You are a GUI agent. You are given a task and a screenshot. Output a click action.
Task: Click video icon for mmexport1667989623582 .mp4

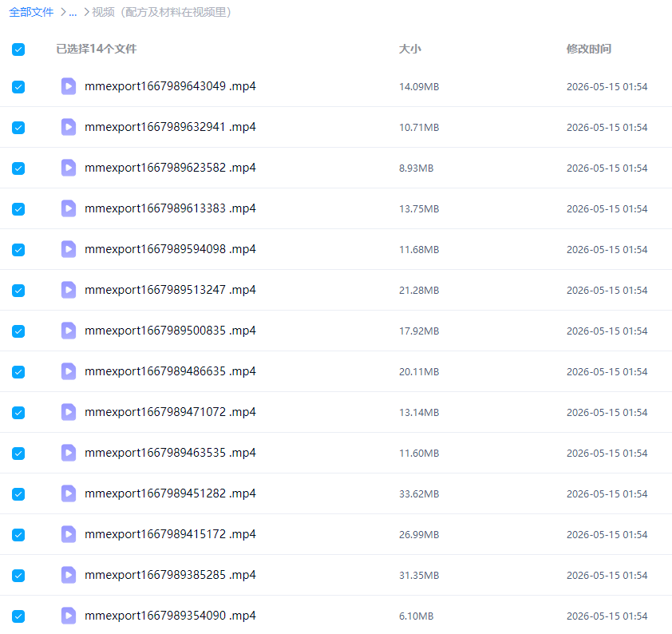[69, 168]
